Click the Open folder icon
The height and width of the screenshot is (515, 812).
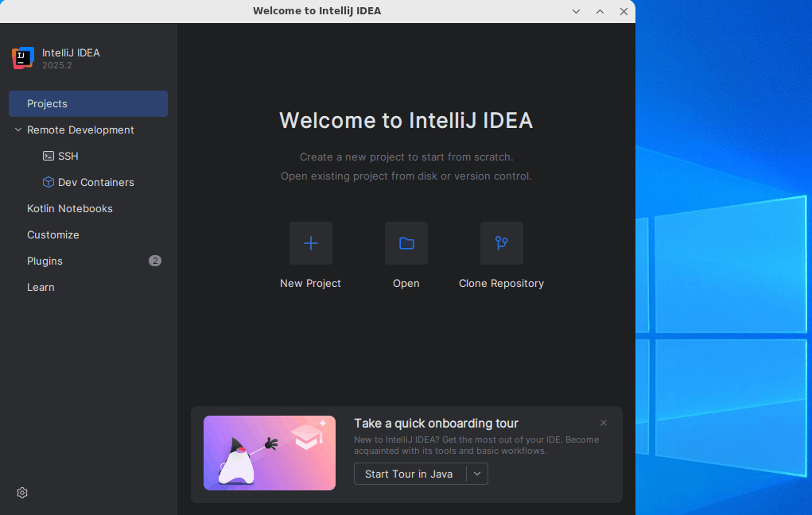(406, 243)
